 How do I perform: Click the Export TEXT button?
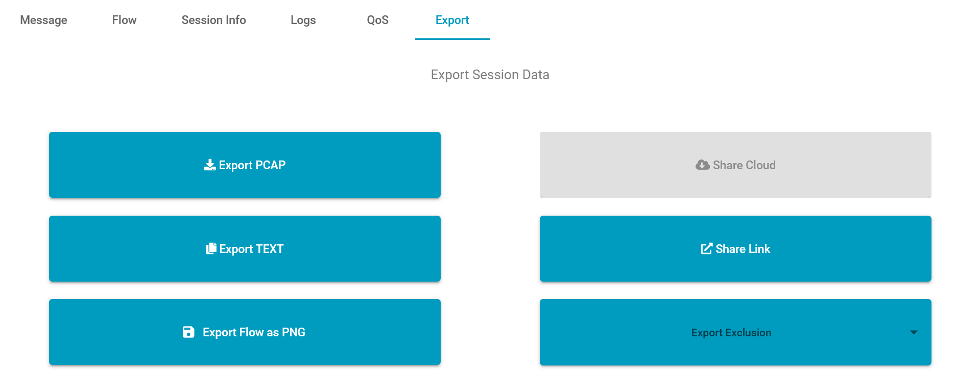(x=245, y=249)
